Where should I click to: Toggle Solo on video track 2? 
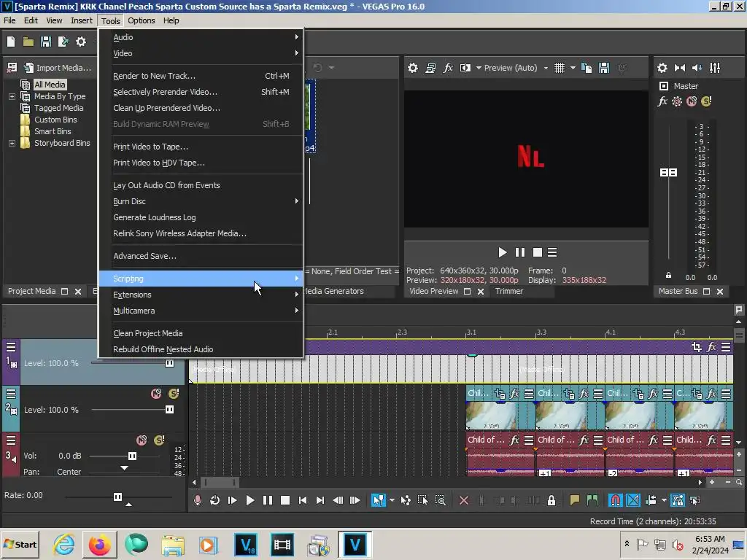174,394
